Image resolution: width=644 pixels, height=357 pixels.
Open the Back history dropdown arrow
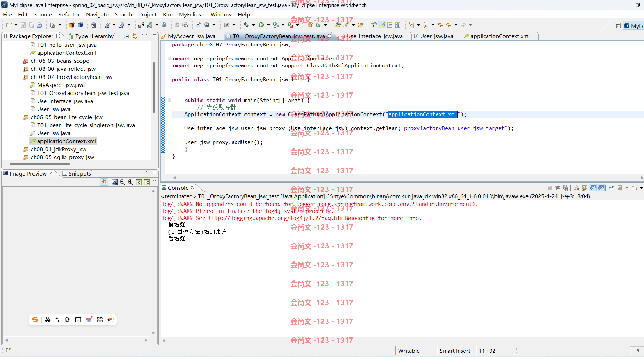pos(456,25)
